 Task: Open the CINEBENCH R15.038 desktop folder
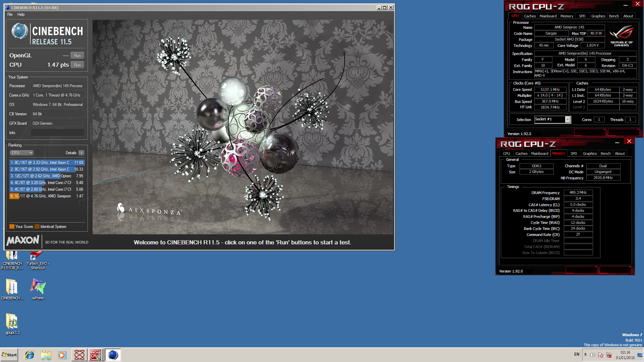(x=12, y=260)
